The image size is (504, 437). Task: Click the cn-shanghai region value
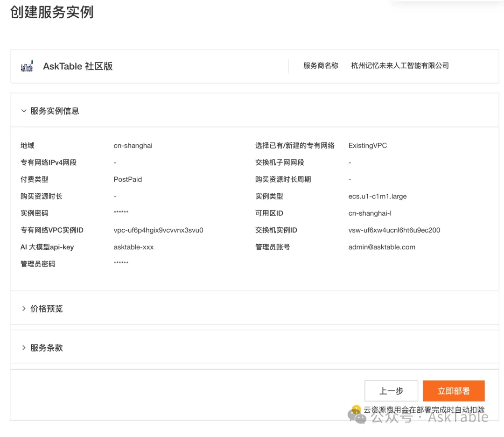click(133, 146)
